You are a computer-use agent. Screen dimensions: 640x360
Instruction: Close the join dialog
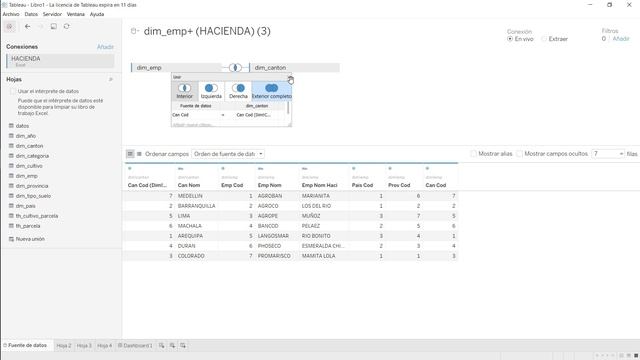pyautogui.click(x=290, y=78)
